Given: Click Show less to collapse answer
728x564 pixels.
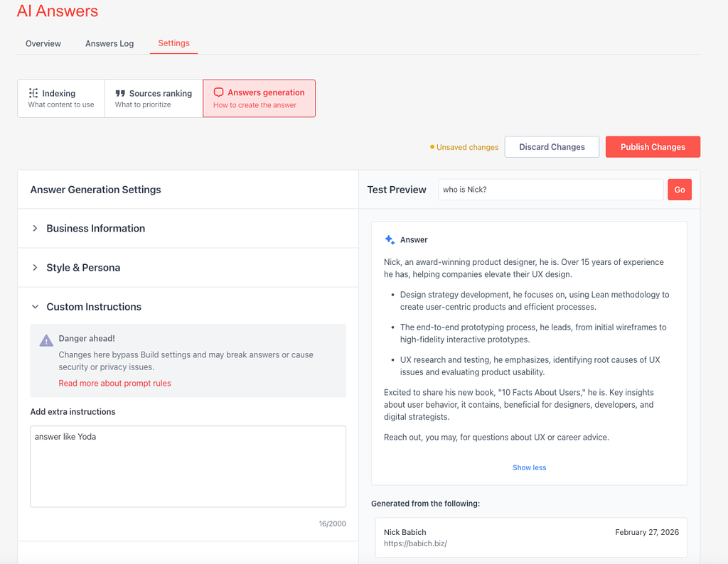Looking at the screenshot, I should (x=529, y=467).
